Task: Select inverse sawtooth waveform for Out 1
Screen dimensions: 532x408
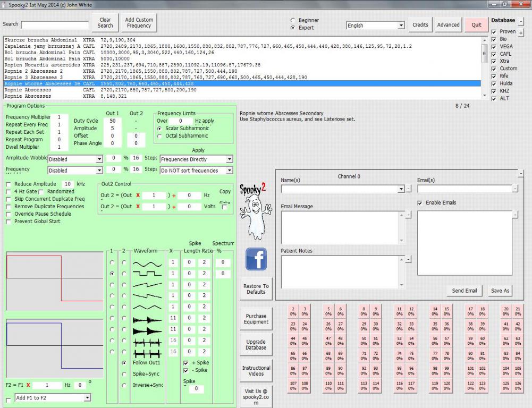Action: coord(112,296)
